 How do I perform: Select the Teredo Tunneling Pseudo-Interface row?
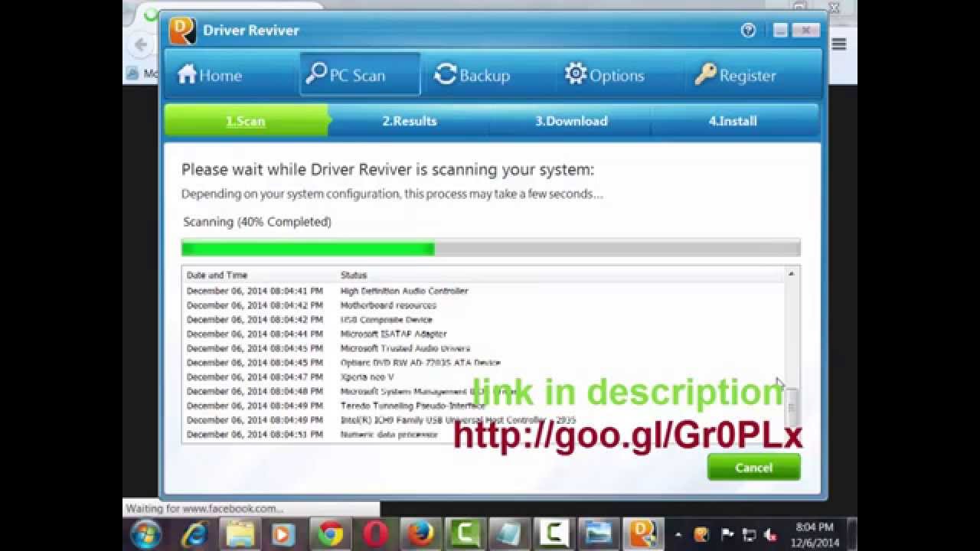(x=482, y=406)
